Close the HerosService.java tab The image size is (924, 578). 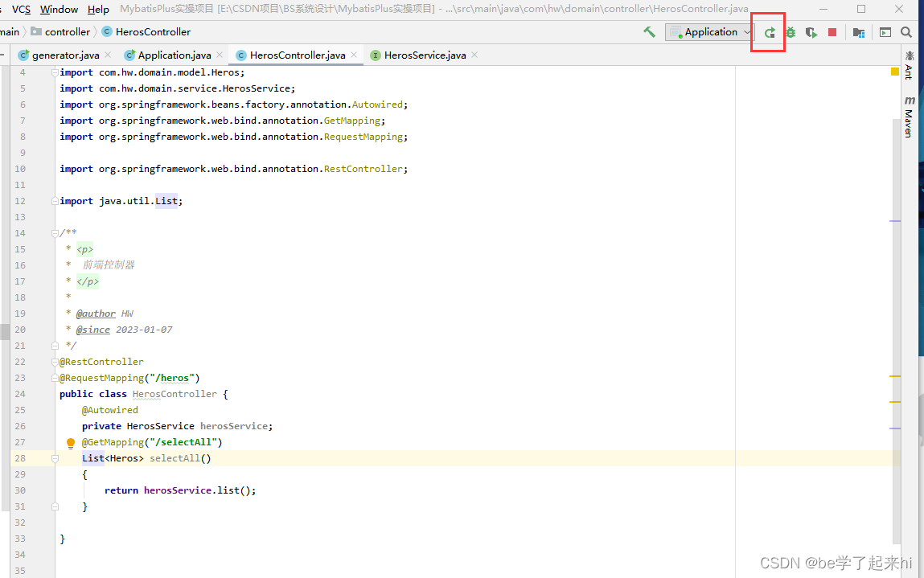tap(474, 55)
